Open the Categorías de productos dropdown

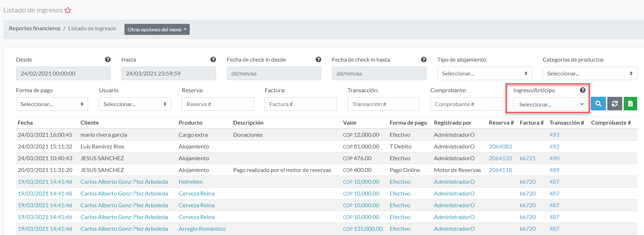click(x=589, y=73)
